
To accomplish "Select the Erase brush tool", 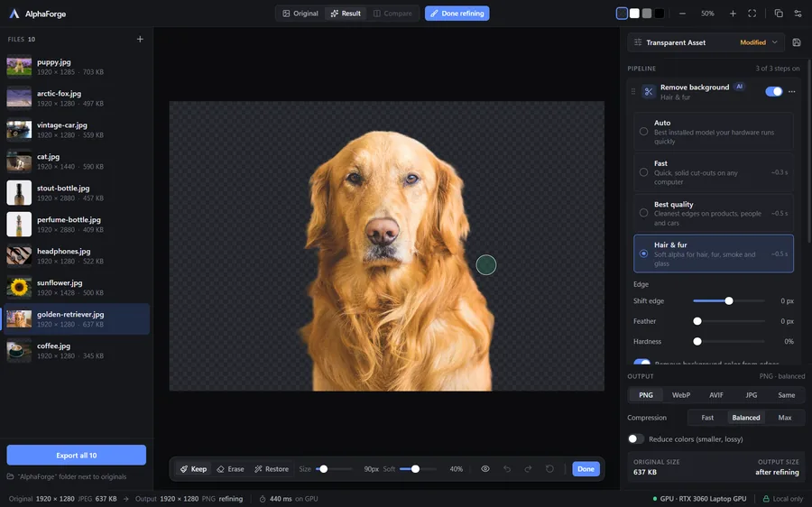I will 230,469.
